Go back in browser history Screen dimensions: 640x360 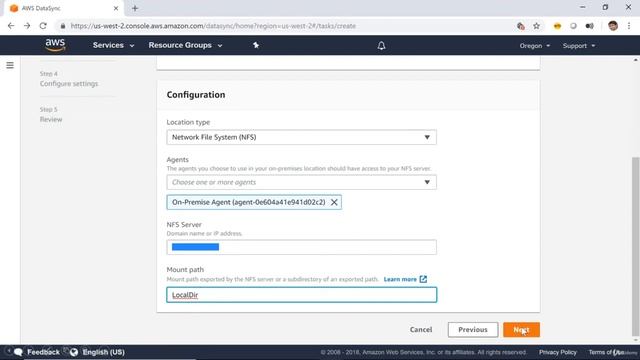(11, 26)
